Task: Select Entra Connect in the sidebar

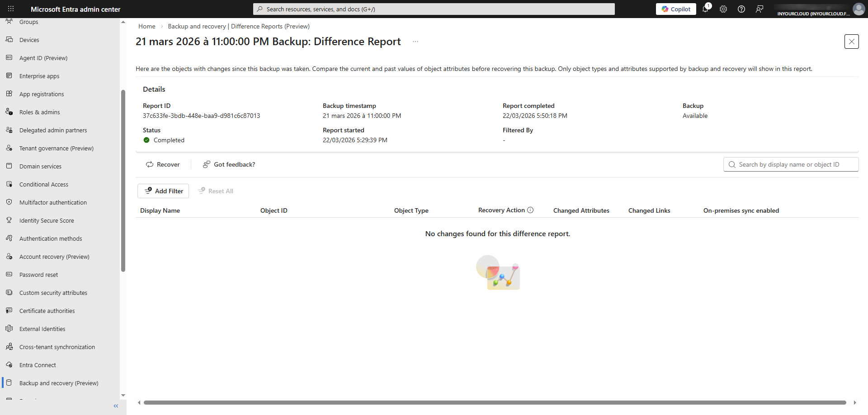Action: [38, 365]
